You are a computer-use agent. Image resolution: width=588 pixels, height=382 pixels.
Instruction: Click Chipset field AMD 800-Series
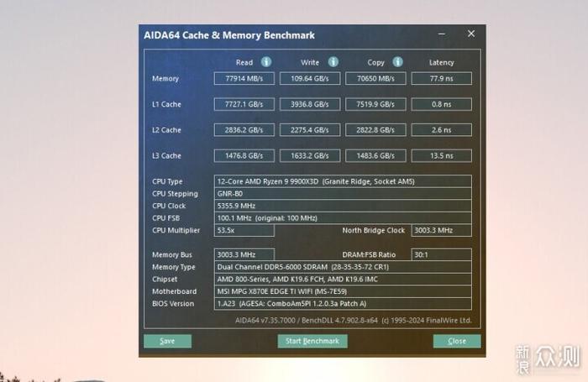click(x=343, y=280)
